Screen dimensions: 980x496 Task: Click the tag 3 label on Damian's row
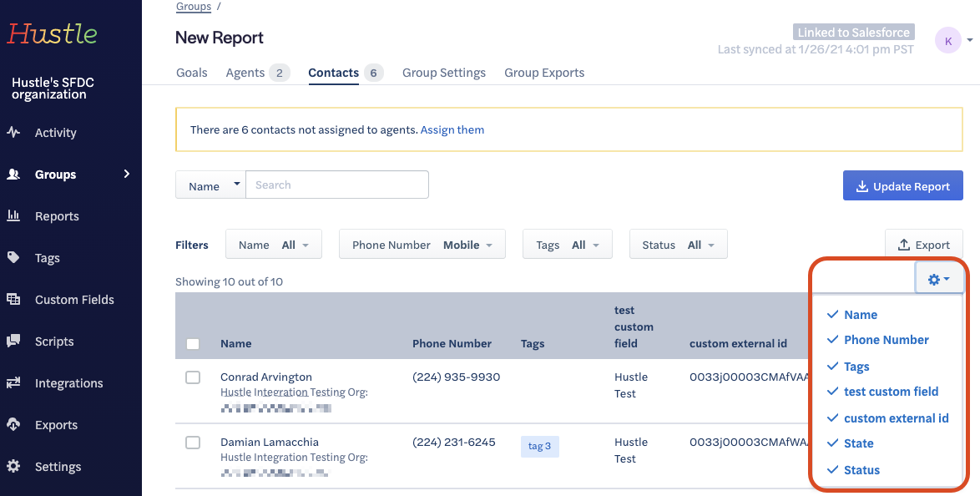tap(540, 446)
